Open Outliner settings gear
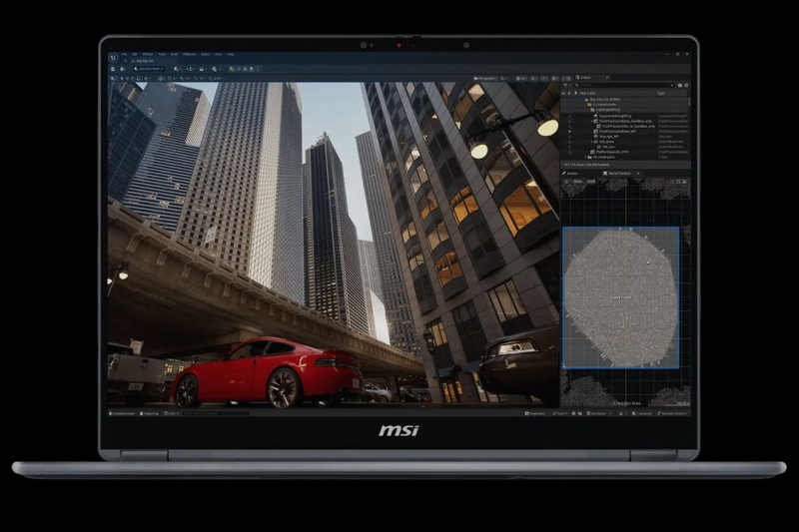The image size is (799, 532). pos(686,85)
